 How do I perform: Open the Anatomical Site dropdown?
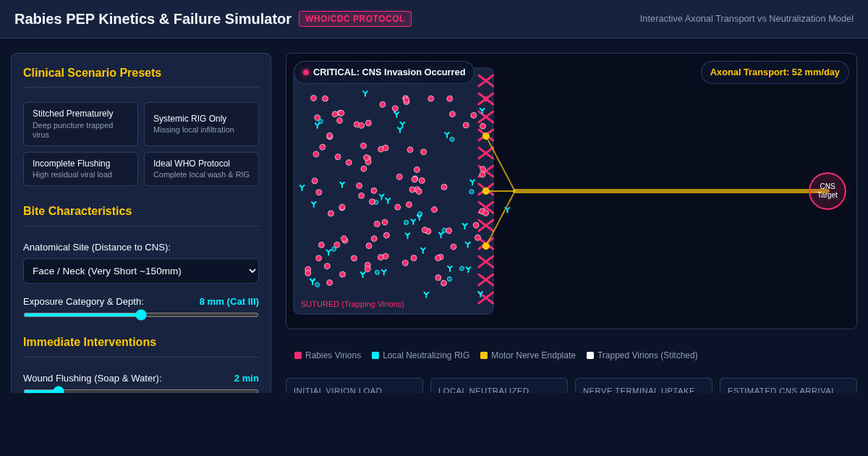(x=141, y=271)
